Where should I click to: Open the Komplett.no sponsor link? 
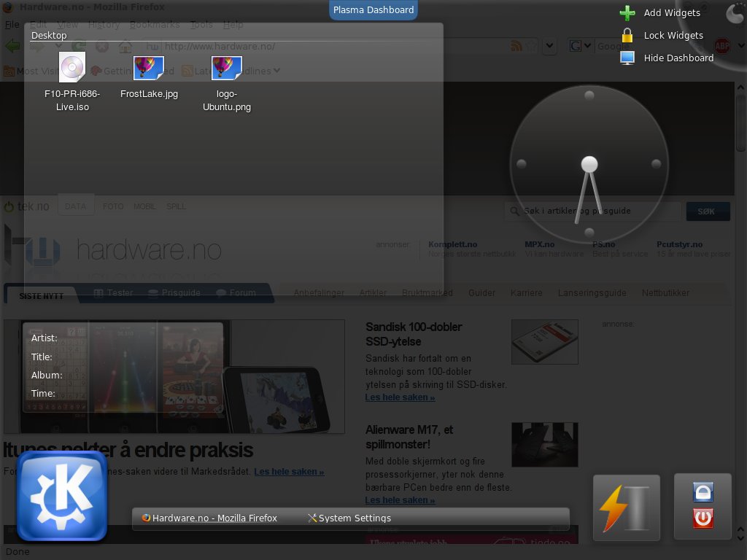(x=452, y=244)
